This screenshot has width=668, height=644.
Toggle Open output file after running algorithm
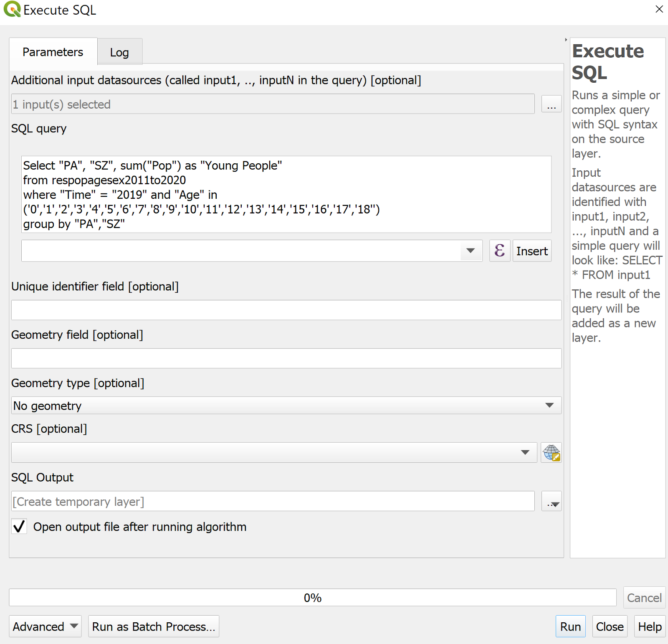tap(19, 527)
